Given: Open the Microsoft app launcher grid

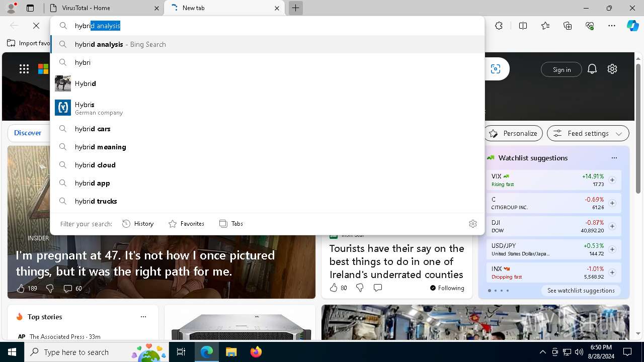Looking at the screenshot, I should click(x=24, y=69).
